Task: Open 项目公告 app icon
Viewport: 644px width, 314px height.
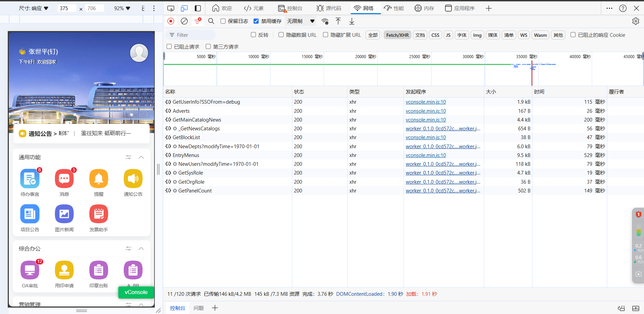Action: tap(30, 214)
